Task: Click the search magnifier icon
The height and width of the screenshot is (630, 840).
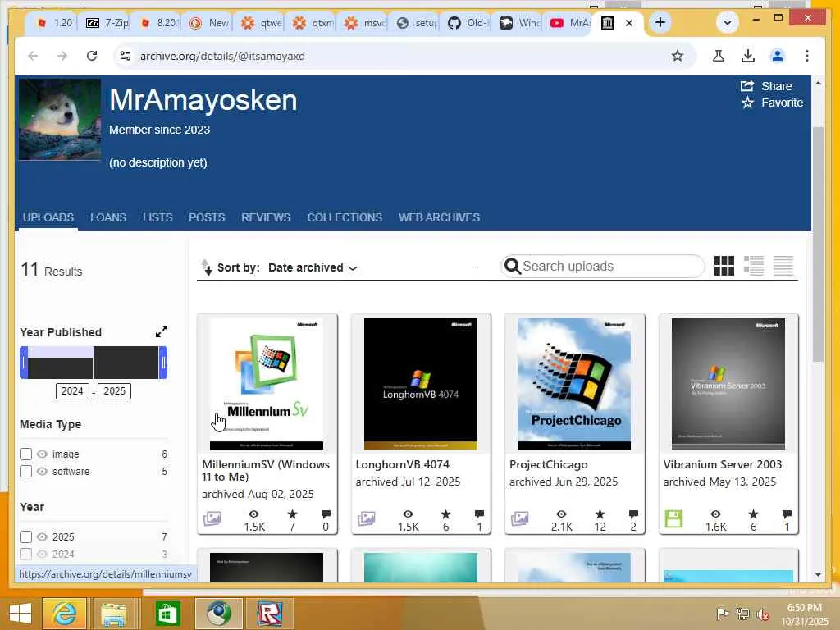Action: click(x=513, y=267)
